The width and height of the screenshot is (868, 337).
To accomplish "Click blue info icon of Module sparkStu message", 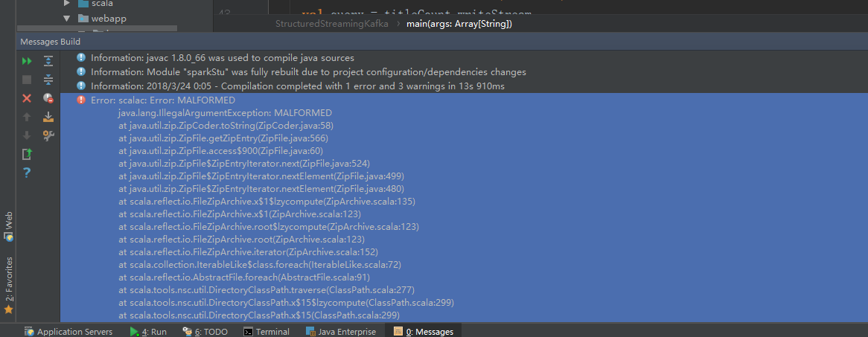I will click(81, 72).
